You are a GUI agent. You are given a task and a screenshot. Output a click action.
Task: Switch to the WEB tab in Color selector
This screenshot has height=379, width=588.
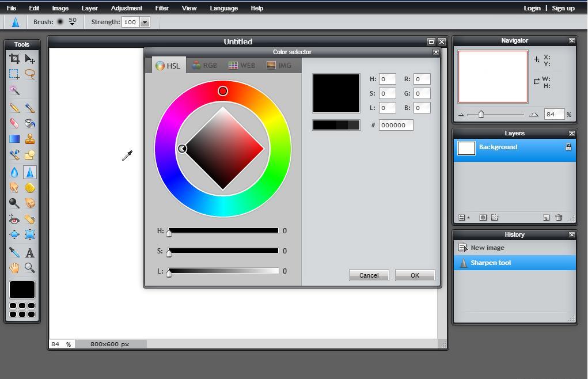pos(242,65)
